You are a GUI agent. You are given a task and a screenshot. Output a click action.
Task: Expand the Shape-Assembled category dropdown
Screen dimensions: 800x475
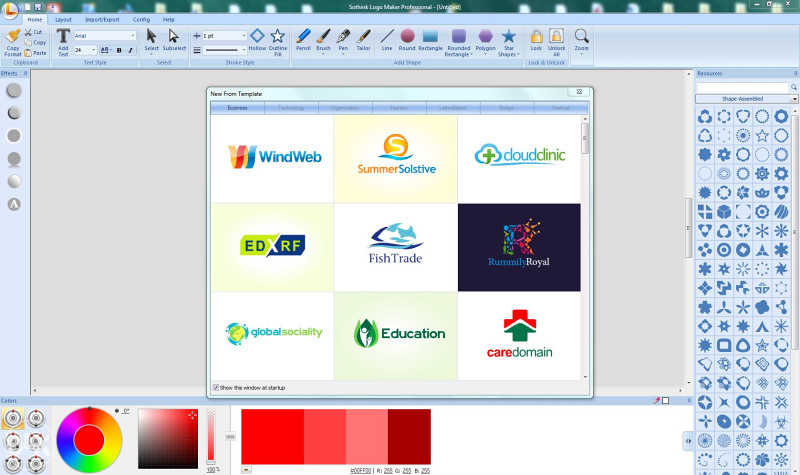click(794, 99)
